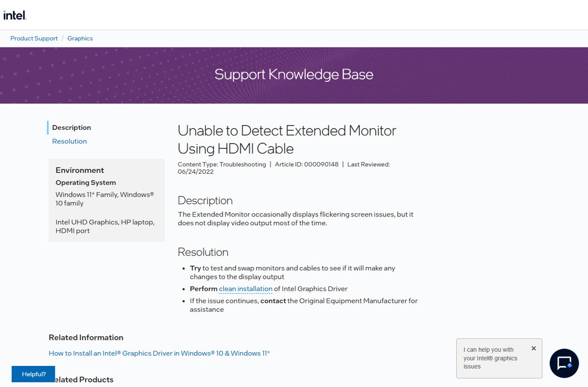Open How to Install Intel Graphics Driver link

[x=159, y=353]
